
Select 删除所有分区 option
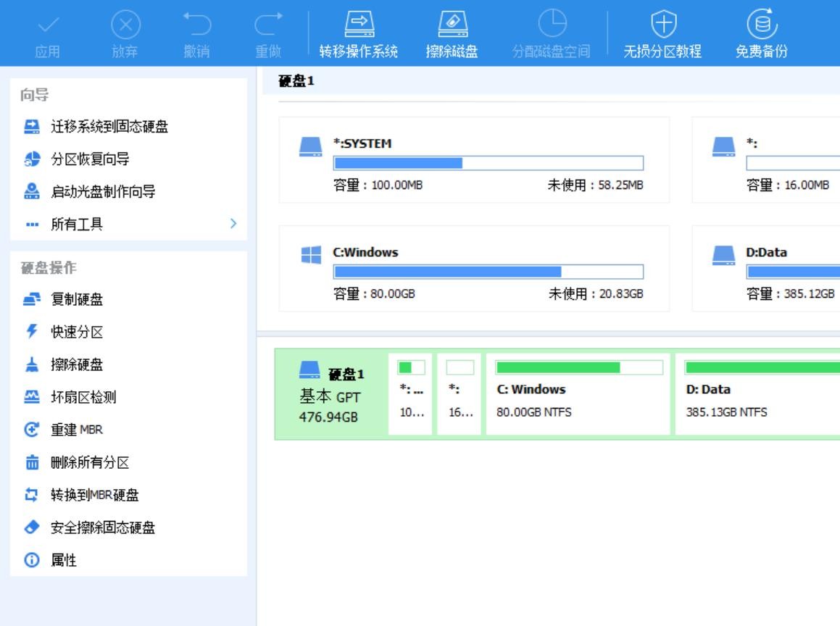point(90,462)
